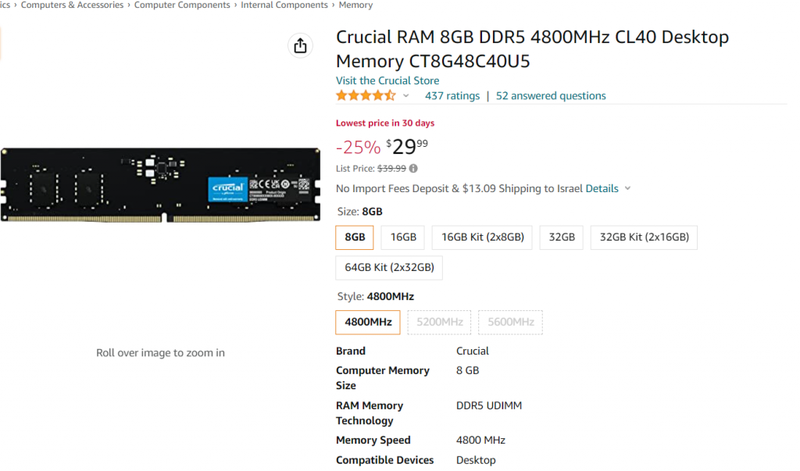Open the 52 answered questions link
The height and width of the screenshot is (471, 800).
tap(551, 96)
